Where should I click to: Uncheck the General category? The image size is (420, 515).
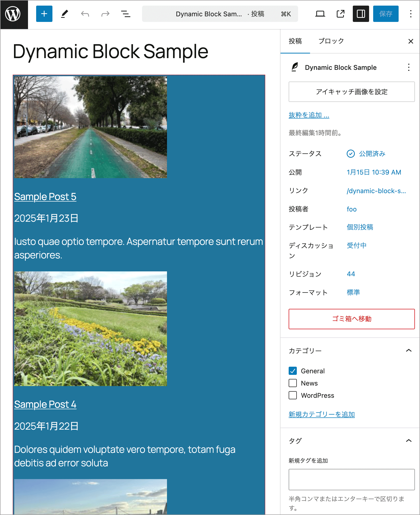point(293,371)
